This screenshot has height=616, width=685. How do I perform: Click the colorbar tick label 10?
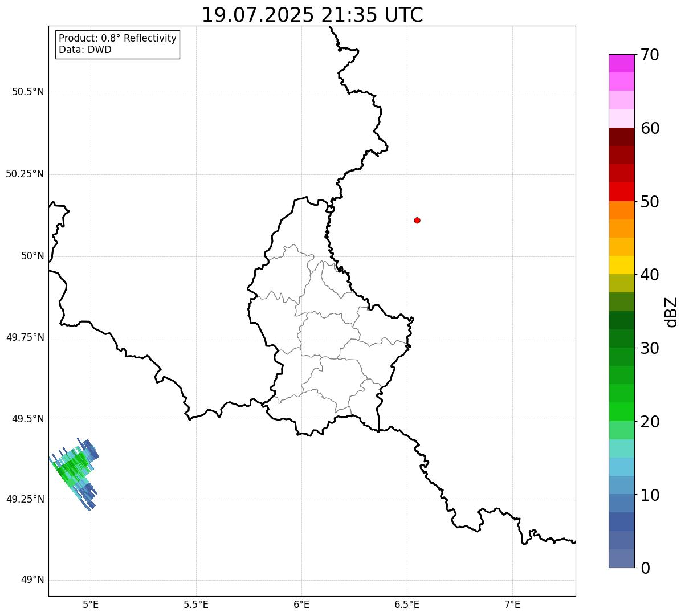click(650, 495)
